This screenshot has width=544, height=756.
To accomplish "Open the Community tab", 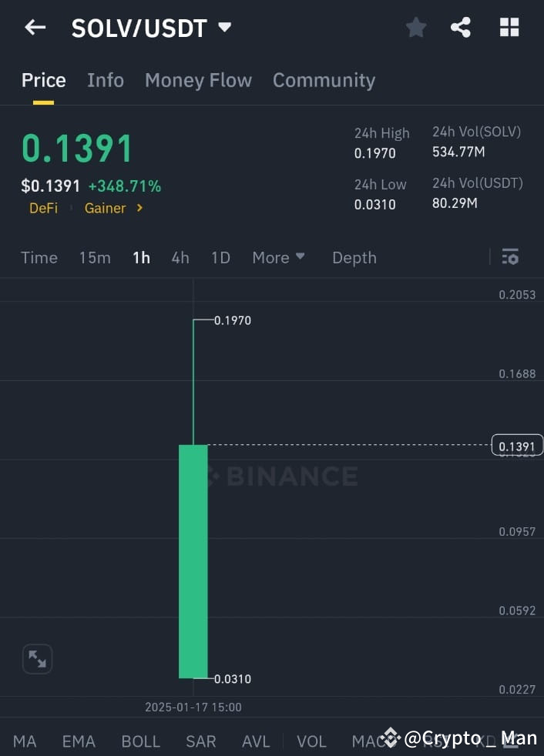I will pos(324,80).
